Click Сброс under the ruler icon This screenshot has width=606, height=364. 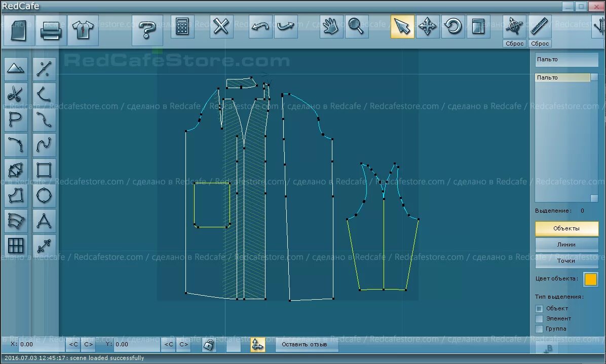540,44
